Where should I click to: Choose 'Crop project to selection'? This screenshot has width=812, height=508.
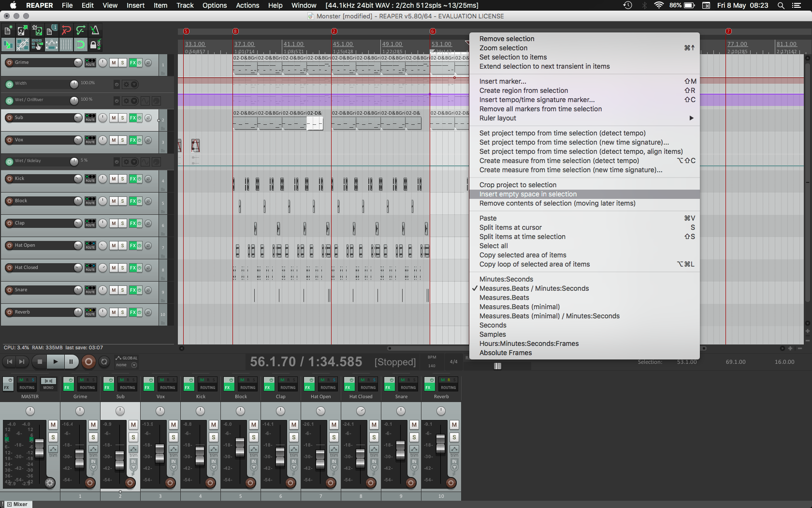(x=584, y=185)
